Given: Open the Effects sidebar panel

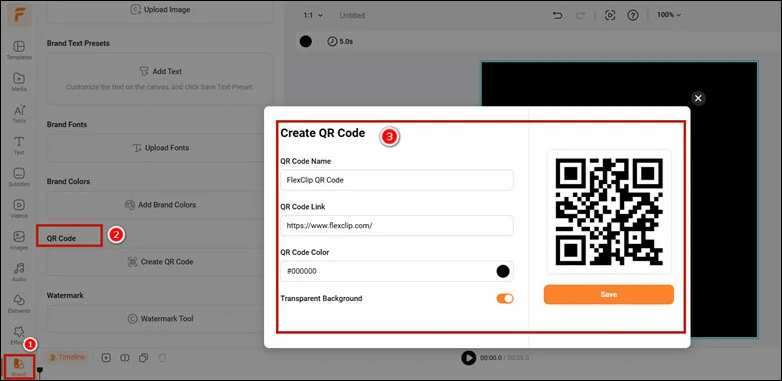Looking at the screenshot, I should point(19,336).
